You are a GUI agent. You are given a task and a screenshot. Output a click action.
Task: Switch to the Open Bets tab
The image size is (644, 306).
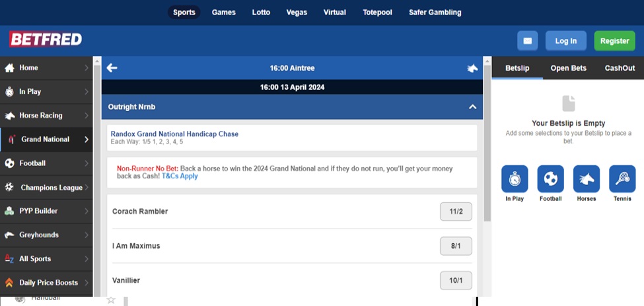point(568,68)
